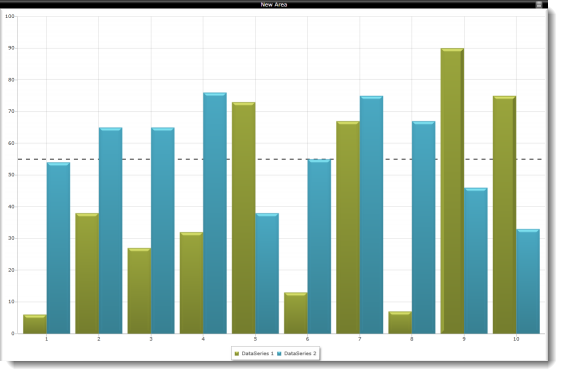Viewport: 563px width, 376px height.
Task: Select the blue bar for category 3
Action: point(163,231)
